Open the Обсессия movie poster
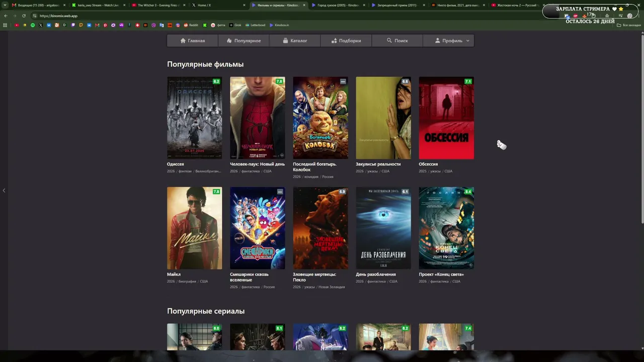644x362 pixels. coord(446,118)
